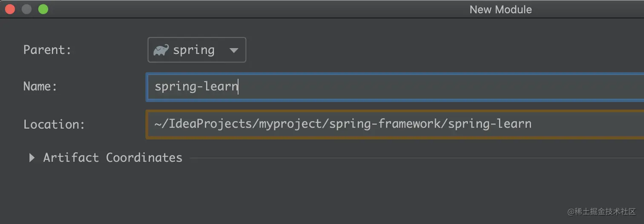The image size is (644, 224).
Task: Click the Gradle elephant icon in Parent
Action: coord(161,50)
